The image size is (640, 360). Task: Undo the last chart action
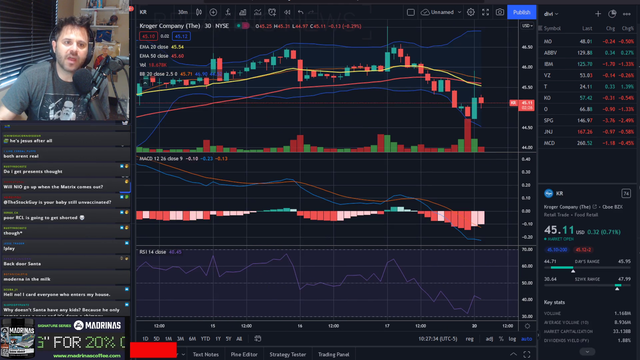301,12
